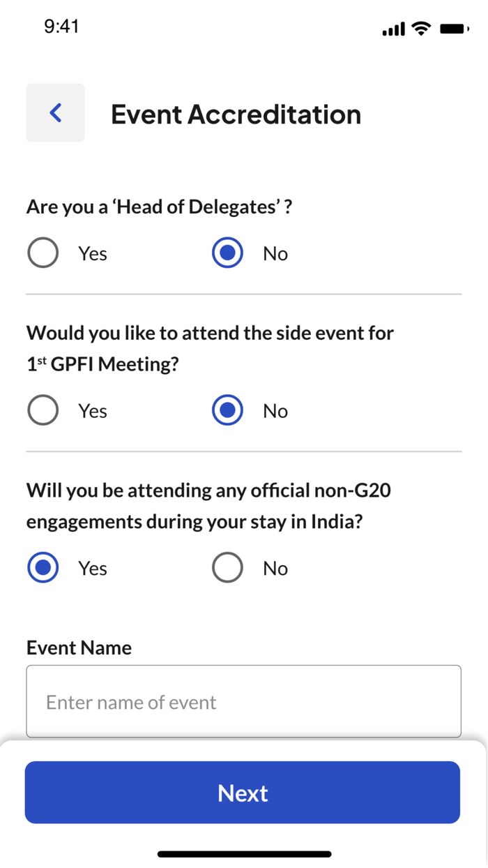Tap the 'Enter name of event' field
This screenshot has height=868, width=488.
(243, 701)
